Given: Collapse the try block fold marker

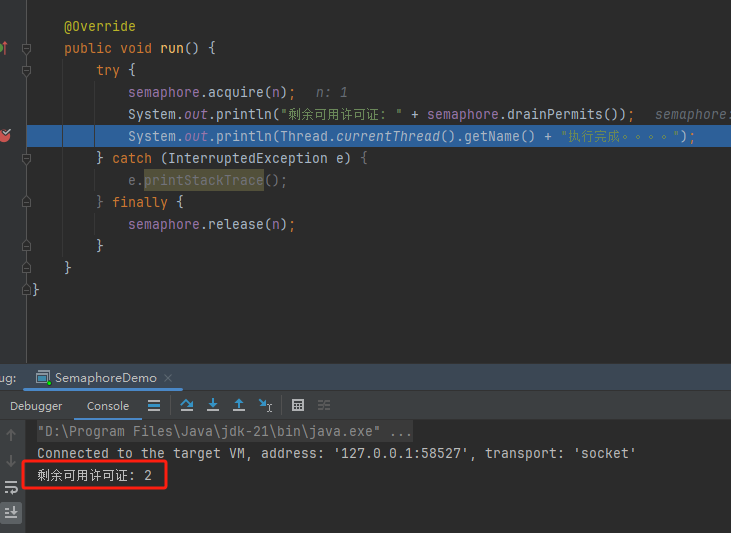Looking at the screenshot, I should tap(27, 70).
